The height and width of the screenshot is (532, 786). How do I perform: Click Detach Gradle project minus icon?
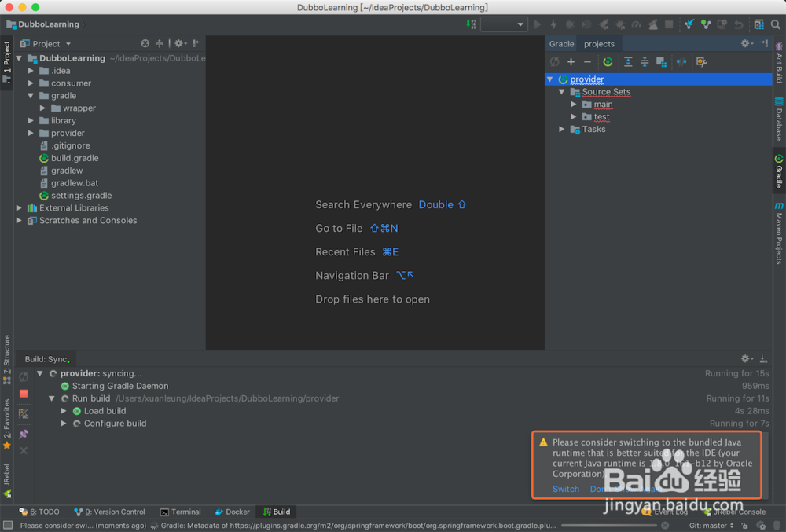[587, 61]
